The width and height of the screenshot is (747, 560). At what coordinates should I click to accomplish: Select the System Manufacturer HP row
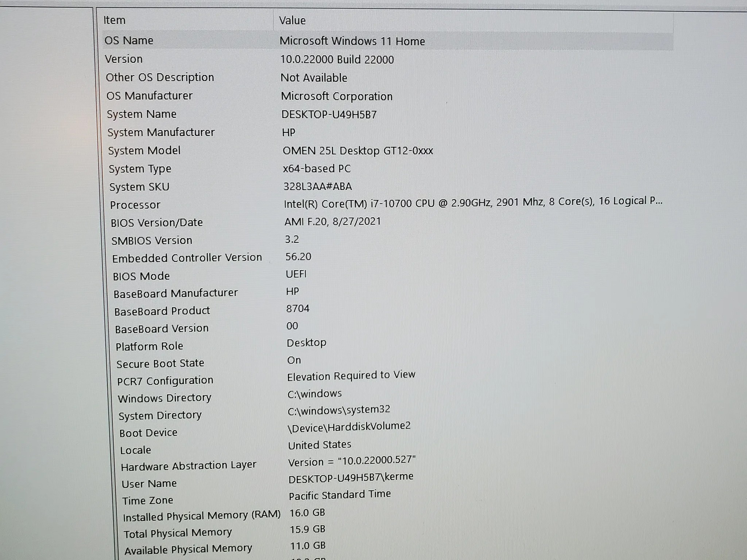point(161,132)
